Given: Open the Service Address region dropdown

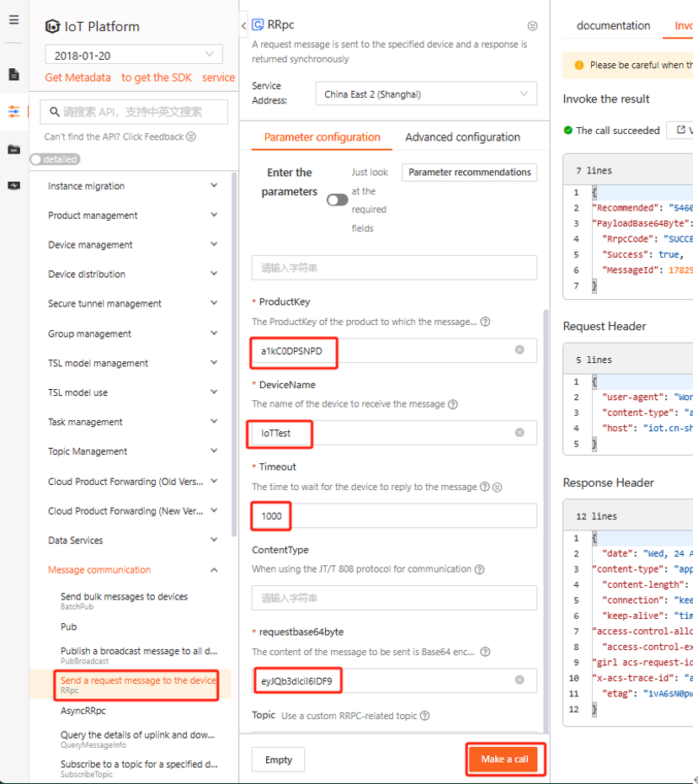Looking at the screenshot, I should (426, 94).
